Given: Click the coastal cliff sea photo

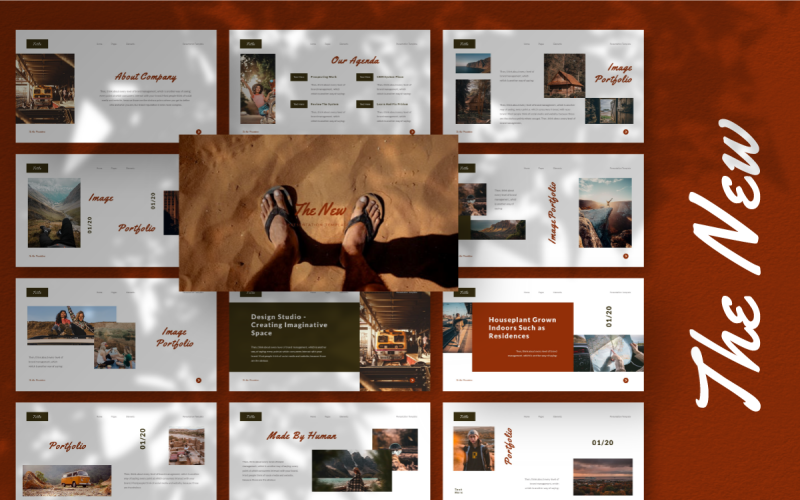Looking at the screenshot, I should point(473,63).
